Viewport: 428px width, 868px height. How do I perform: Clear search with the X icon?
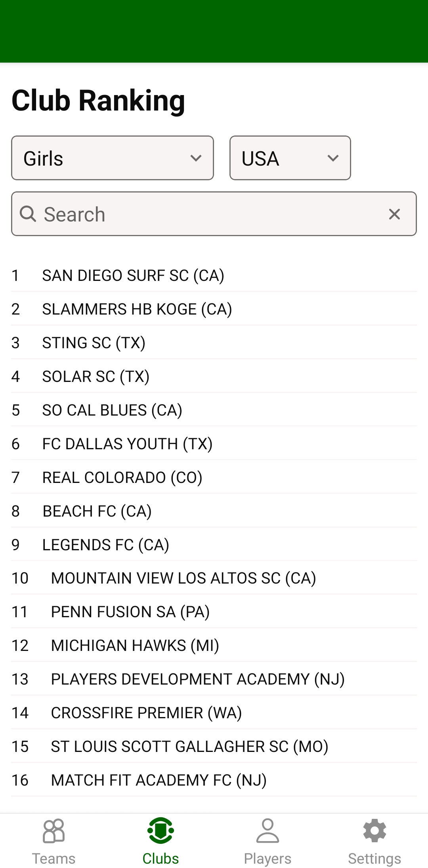point(394,214)
